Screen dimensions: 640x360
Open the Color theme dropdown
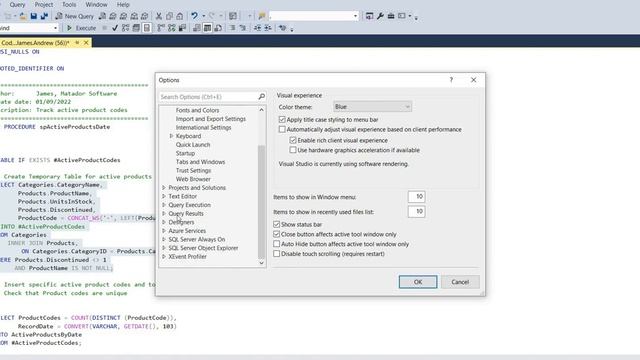point(372,107)
